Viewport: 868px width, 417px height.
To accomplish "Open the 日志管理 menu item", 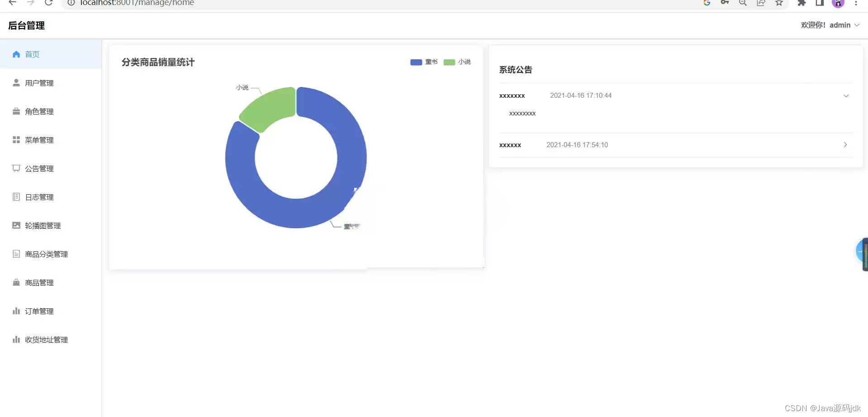I will tap(51, 197).
